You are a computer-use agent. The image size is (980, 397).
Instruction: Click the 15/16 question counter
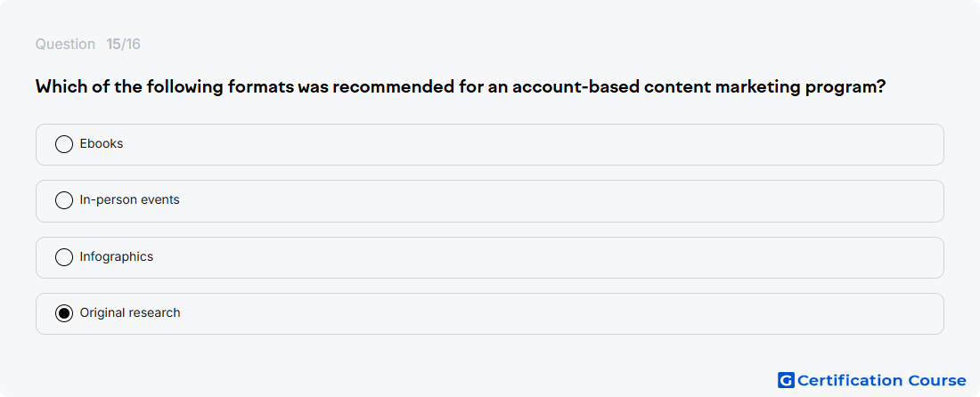(123, 45)
